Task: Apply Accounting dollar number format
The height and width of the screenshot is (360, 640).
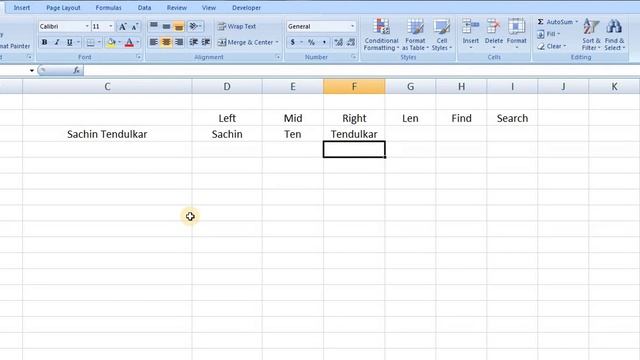Action: click(293, 42)
